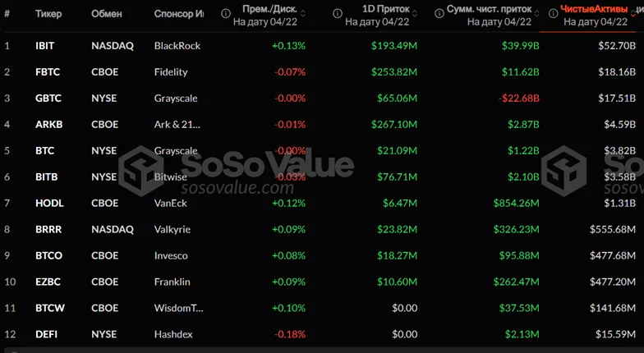Open the FBTC ticker entry

click(46, 72)
